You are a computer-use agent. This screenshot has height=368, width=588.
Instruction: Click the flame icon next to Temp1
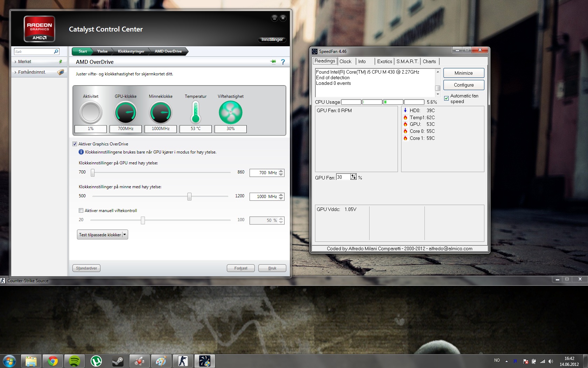(x=405, y=117)
